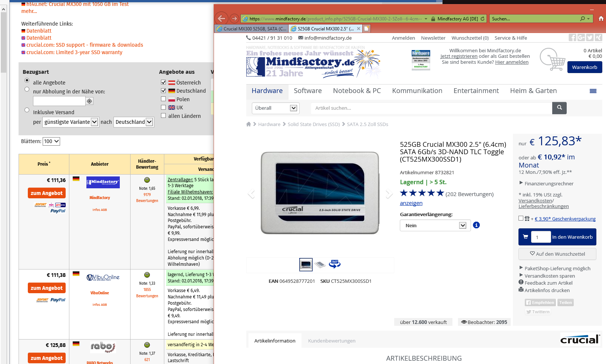Click the Mindfactory logo
The image size is (606, 364).
click(313, 63)
